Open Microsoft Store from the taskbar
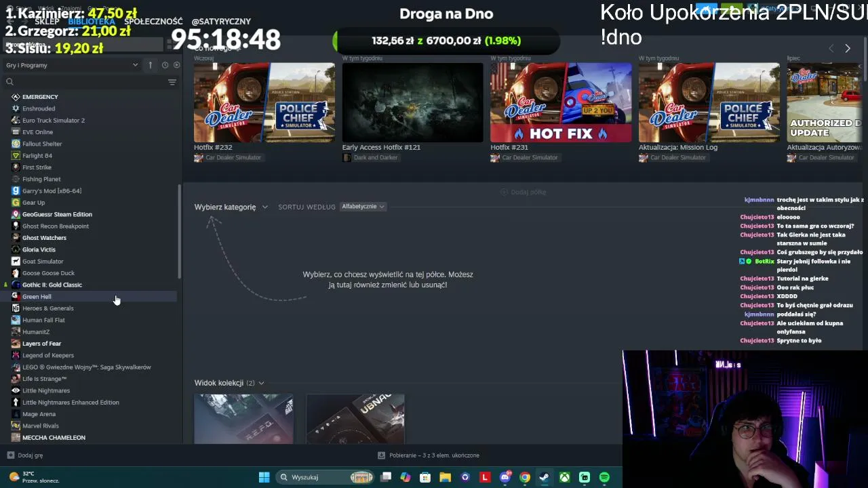Viewport: 868px width, 488px height. pyautogui.click(x=425, y=477)
